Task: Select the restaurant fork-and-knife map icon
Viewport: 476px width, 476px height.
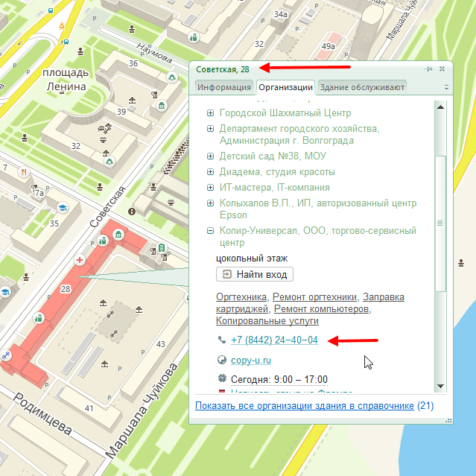Action: click(x=24, y=171)
